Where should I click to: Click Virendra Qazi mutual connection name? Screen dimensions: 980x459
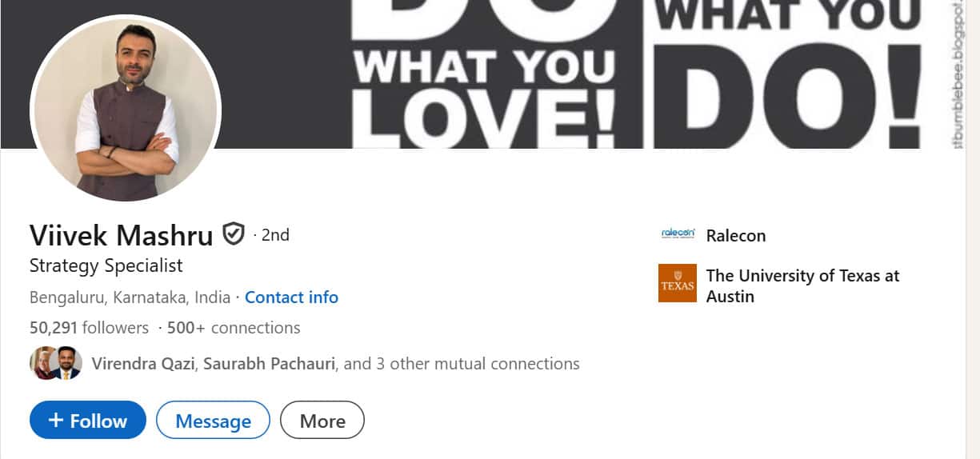[x=142, y=364]
